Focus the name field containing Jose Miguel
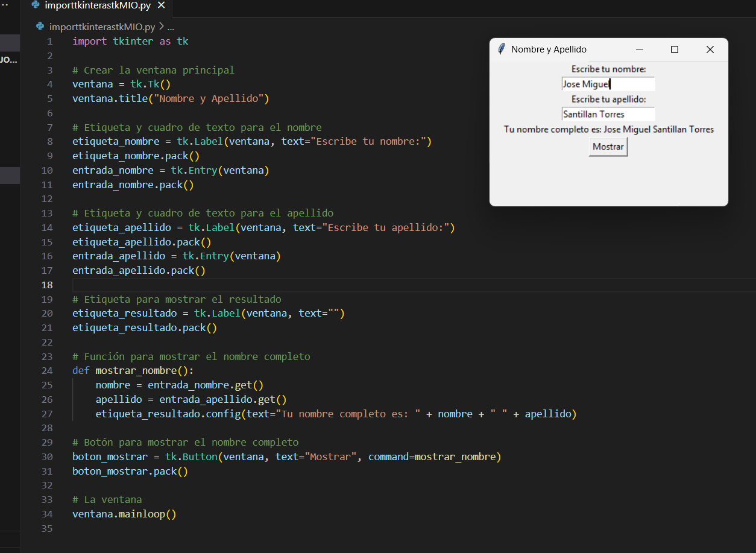Screen dimensions: 756x553 point(608,84)
